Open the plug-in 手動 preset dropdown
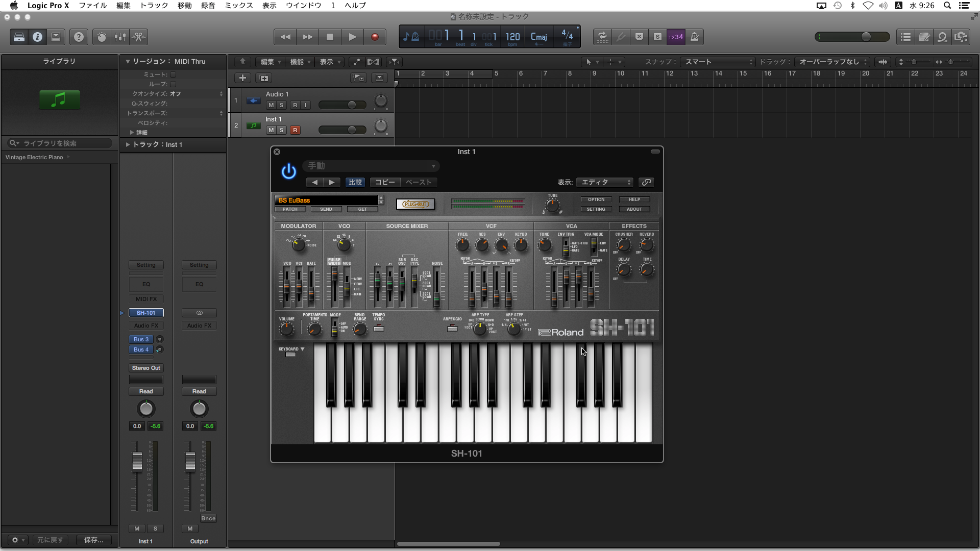This screenshot has height=551, width=980. pos(371,166)
